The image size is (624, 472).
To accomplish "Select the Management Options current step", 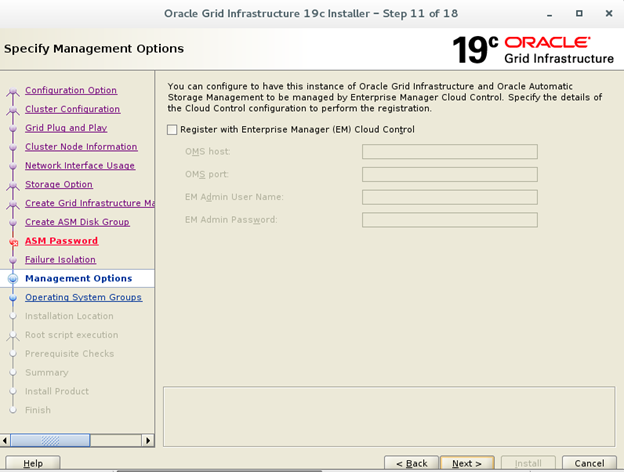I will tap(78, 278).
